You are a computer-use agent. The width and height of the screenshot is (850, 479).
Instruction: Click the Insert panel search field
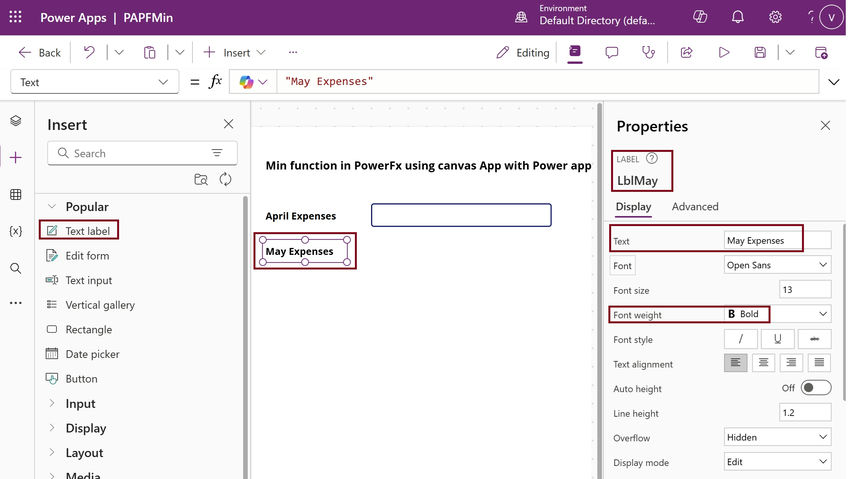click(x=142, y=153)
